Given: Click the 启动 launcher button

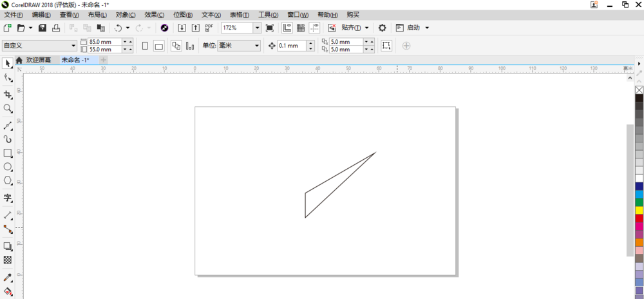Looking at the screenshot, I should tap(413, 28).
